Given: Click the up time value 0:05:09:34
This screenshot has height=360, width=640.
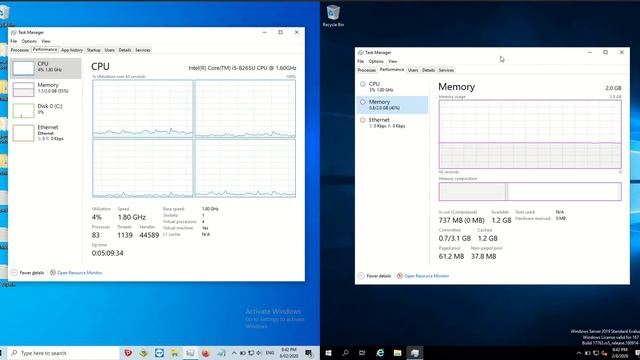Looking at the screenshot, I should pos(108,253).
